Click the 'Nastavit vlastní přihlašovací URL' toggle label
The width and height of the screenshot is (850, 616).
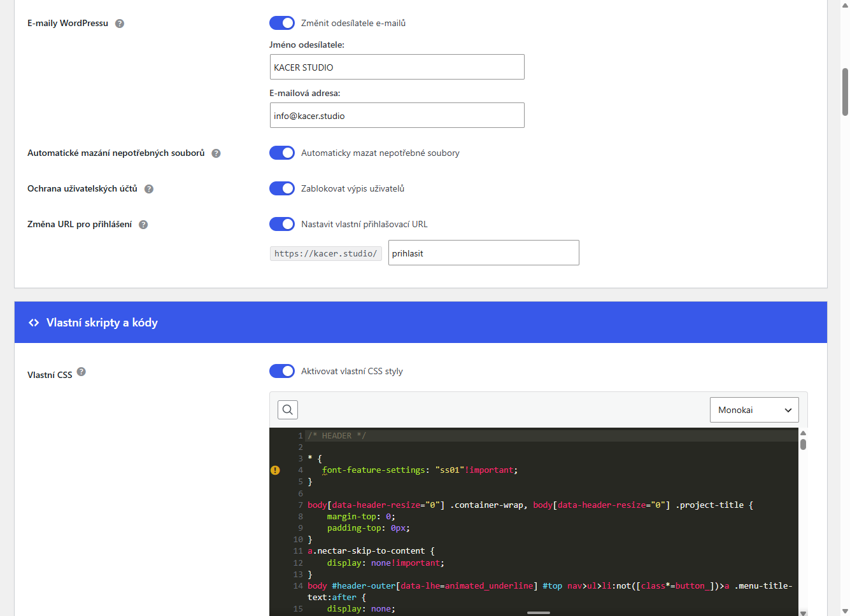click(x=364, y=224)
